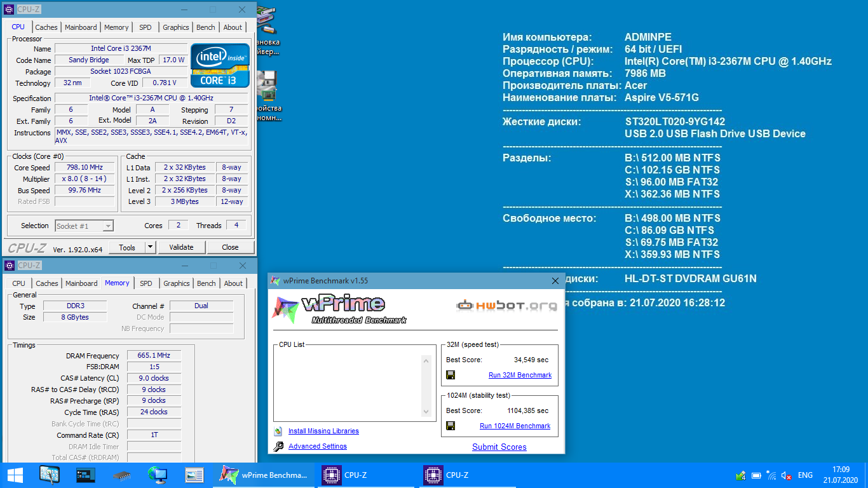The width and height of the screenshot is (868, 488).
Task: Click the wrench icon beside Advanced Settings
Action: point(278,446)
